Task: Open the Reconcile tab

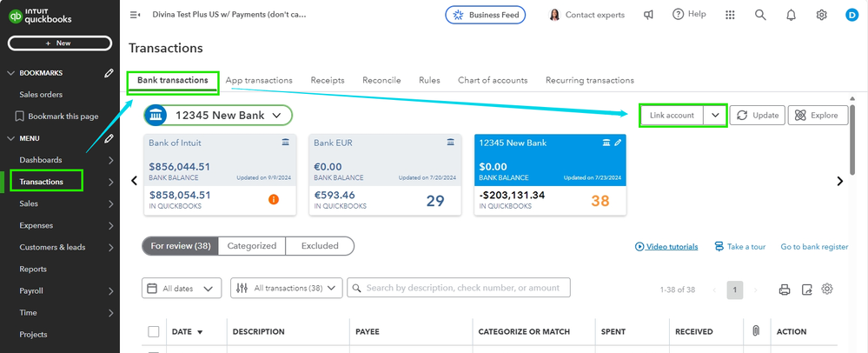Action: point(381,80)
